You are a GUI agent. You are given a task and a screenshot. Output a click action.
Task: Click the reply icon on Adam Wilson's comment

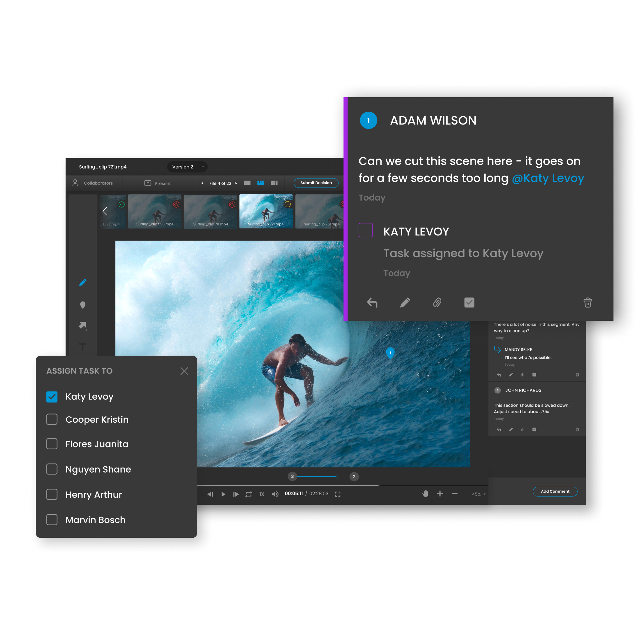coord(372,303)
